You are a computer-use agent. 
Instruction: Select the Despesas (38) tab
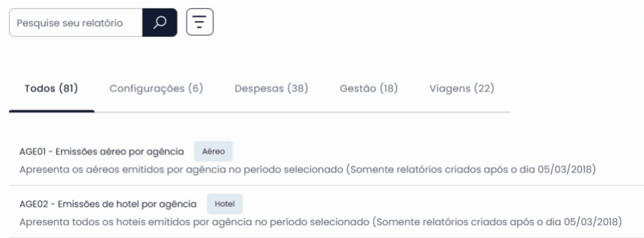pos(272,89)
